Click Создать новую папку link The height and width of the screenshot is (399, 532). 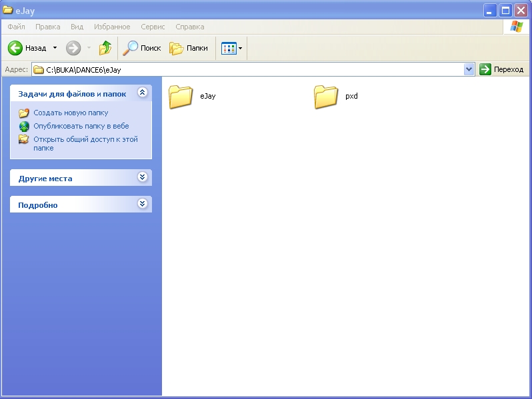coord(71,113)
